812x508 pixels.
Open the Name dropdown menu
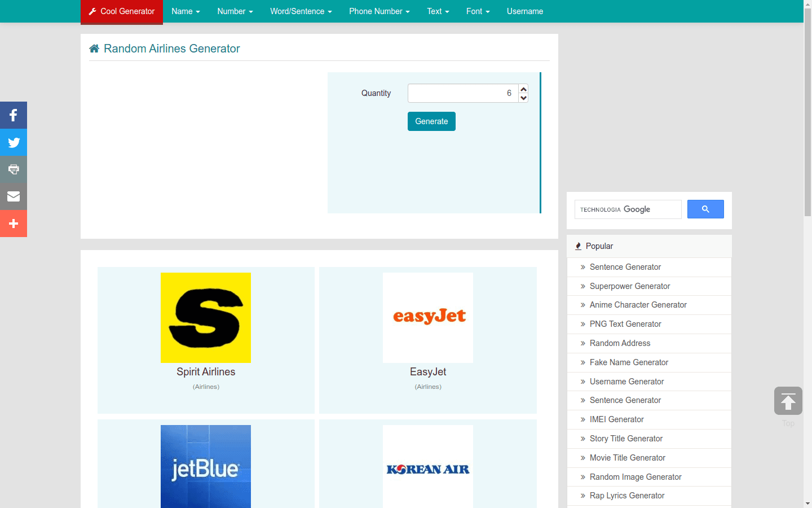(x=186, y=11)
